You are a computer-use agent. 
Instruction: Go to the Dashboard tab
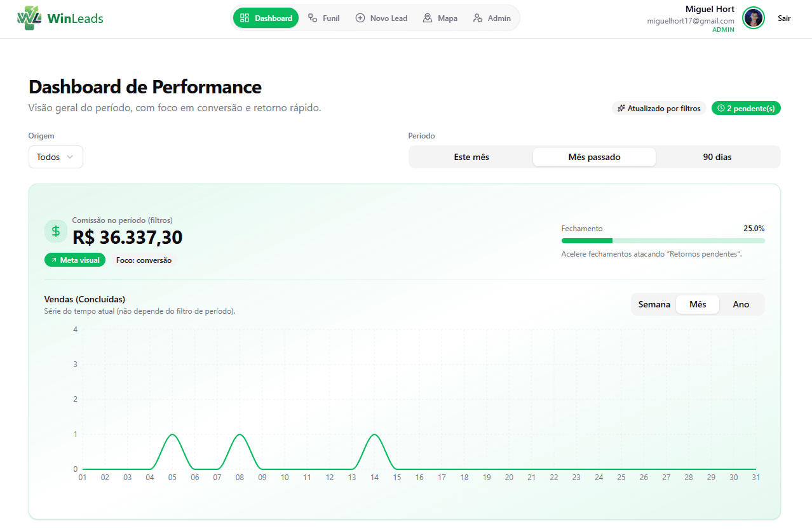(x=266, y=18)
